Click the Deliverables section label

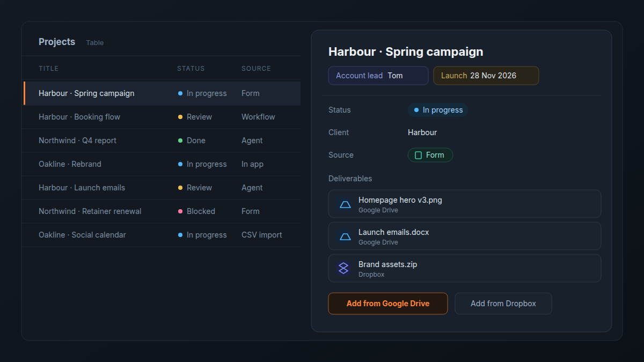click(350, 179)
